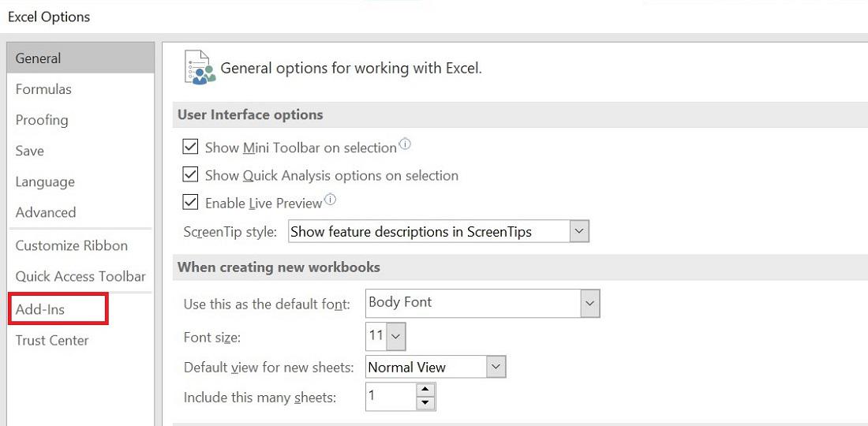Go to the Trust Center category
This screenshot has height=426, width=868.
pyautogui.click(x=52, y=340)
